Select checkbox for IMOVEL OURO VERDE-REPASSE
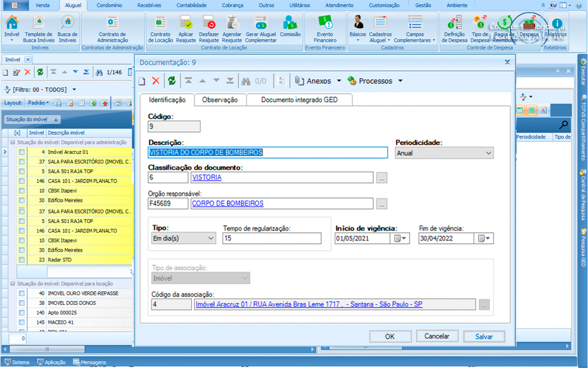Viewport: 588px width, 368px height. tap(22, 293)
